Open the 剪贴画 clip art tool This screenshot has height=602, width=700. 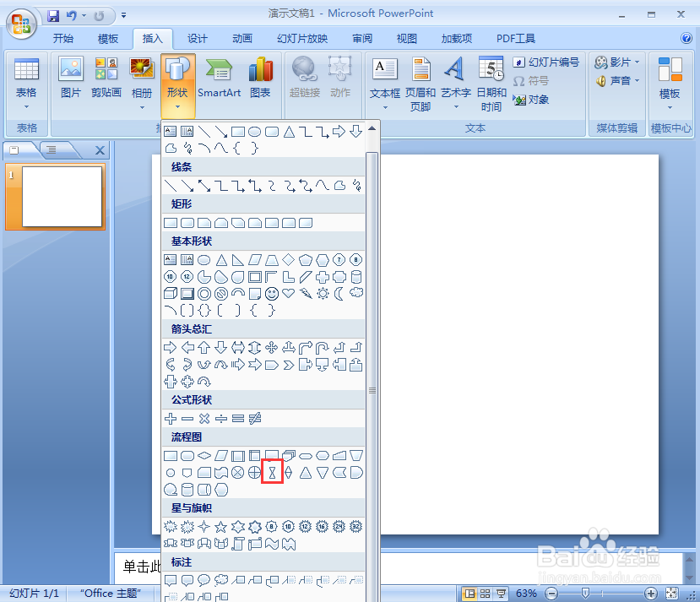(x=106, y=77)
